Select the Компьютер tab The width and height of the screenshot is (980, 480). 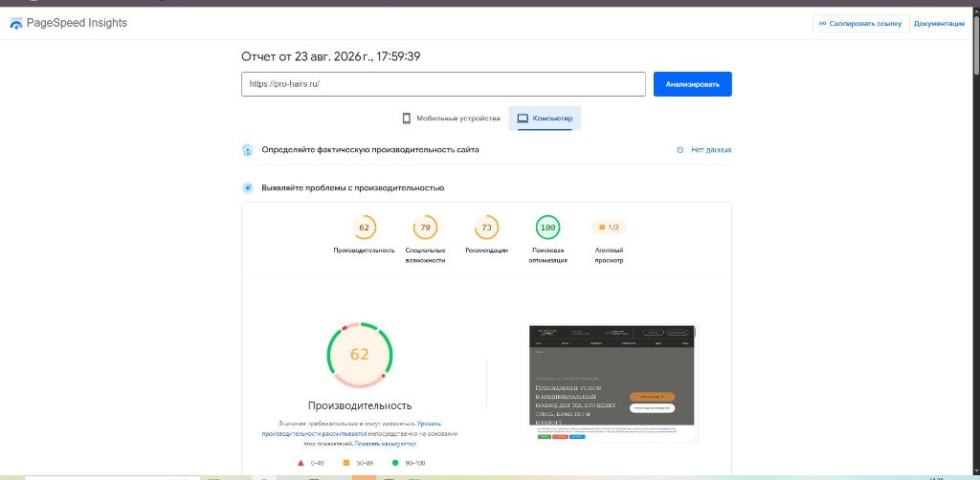point(545,118)
